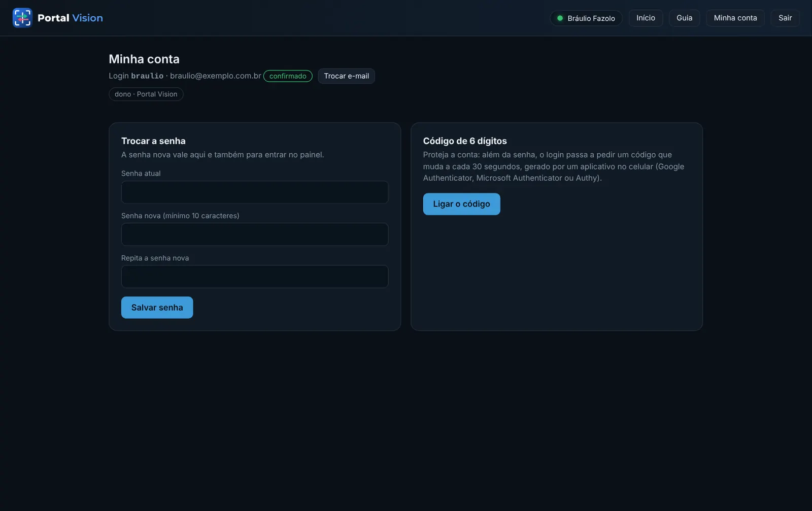The image size is (812, 511).
Task: Click the braulio login name text
Action: 147,76
